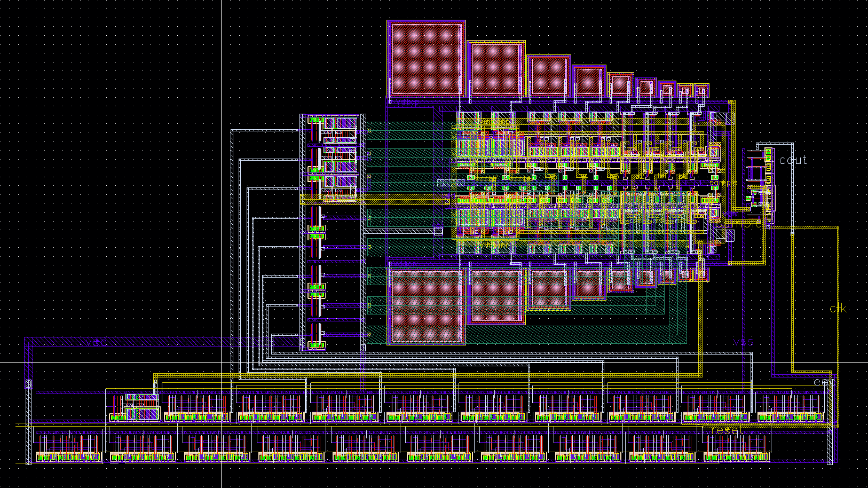Select the vdd label on power rail
The height and width of the screenshot is (488, 868).
[97, 342]
